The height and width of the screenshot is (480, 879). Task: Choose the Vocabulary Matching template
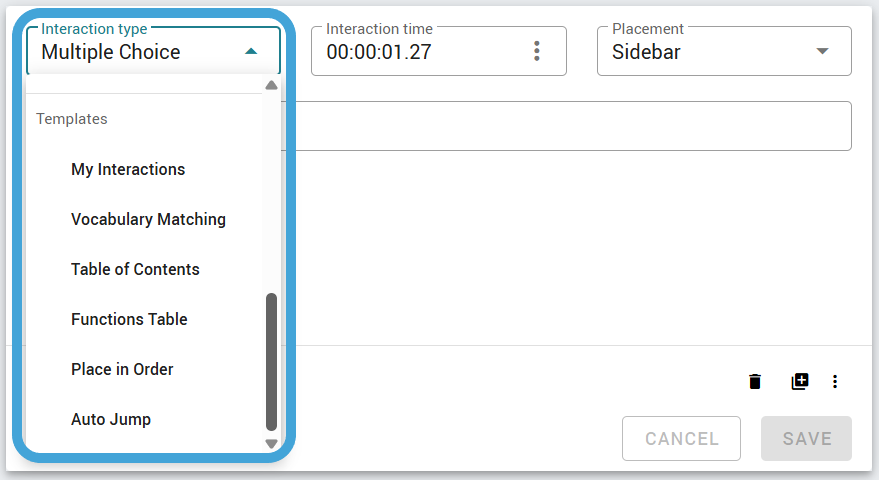click(x=149, y=219)
